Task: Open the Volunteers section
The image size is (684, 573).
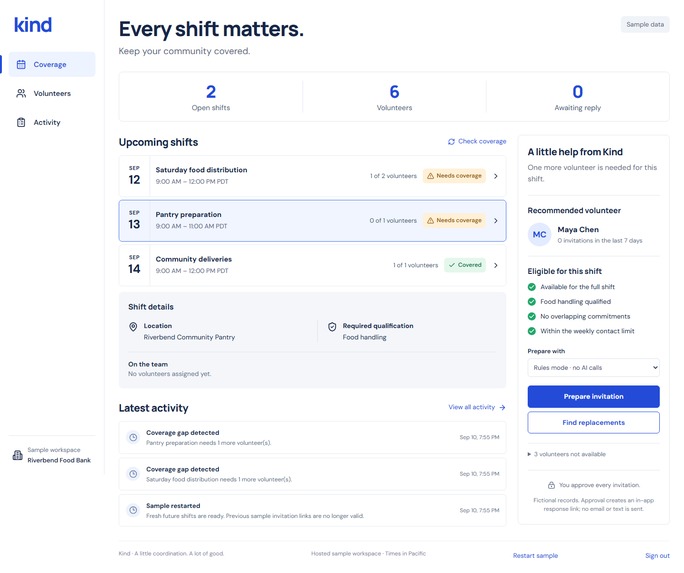Action: click(52, 93)
